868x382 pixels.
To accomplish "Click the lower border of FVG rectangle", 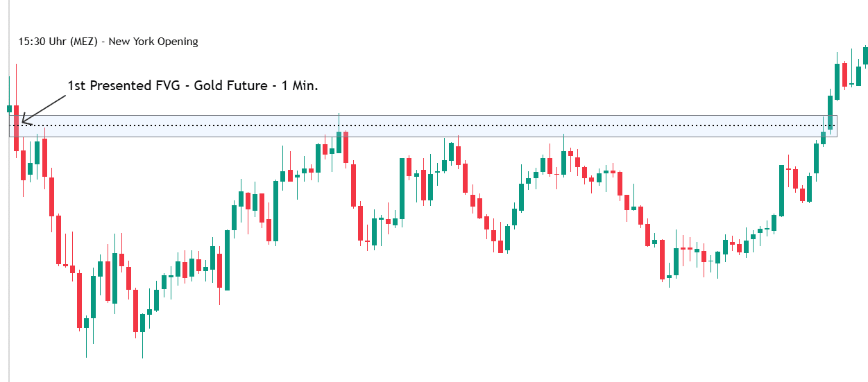I will tap(416, 137).
